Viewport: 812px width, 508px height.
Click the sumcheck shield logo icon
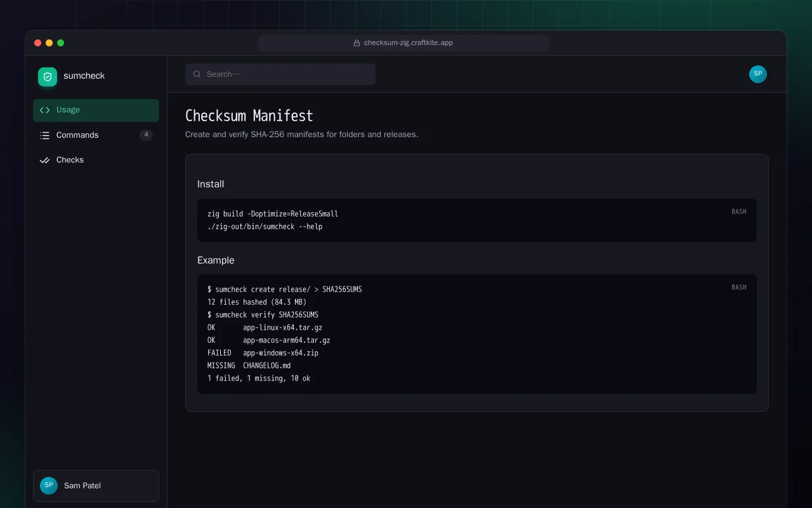(x=48, y=77)
